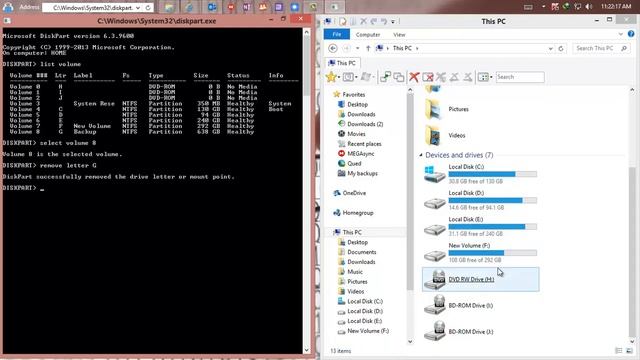Viewport: 640px width, 360px height.
Task: Go up one folder level arrow
Action: 368,48
